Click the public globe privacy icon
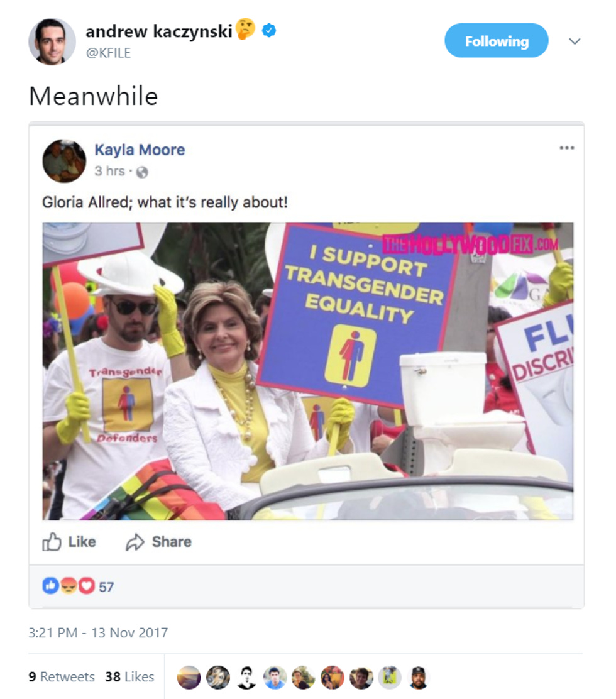The image size is (616, 699). 141,172
